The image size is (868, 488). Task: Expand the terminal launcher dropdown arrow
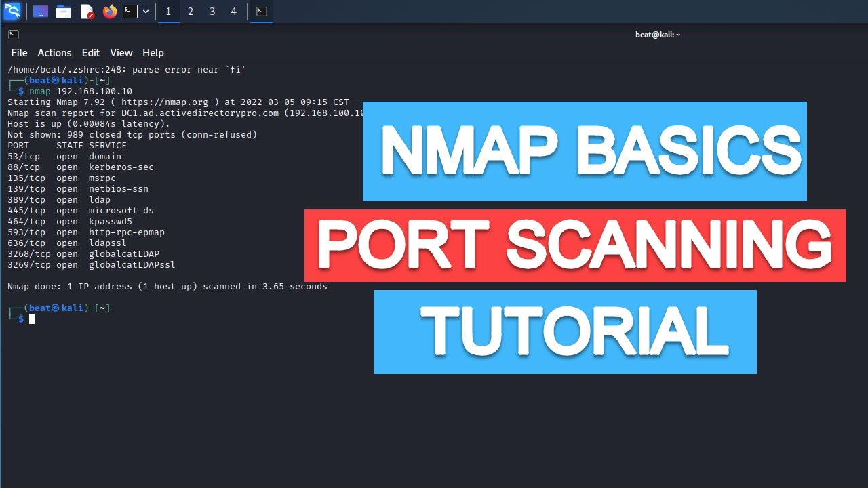coord(146,12)
